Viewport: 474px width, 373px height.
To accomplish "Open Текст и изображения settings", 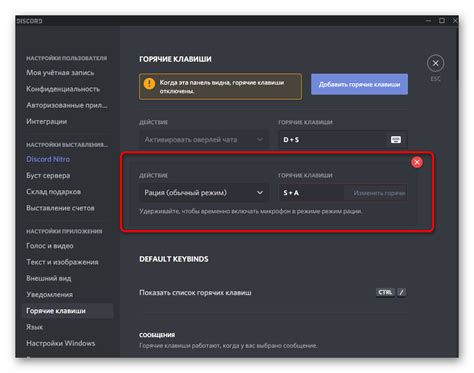I will [62, 262].
